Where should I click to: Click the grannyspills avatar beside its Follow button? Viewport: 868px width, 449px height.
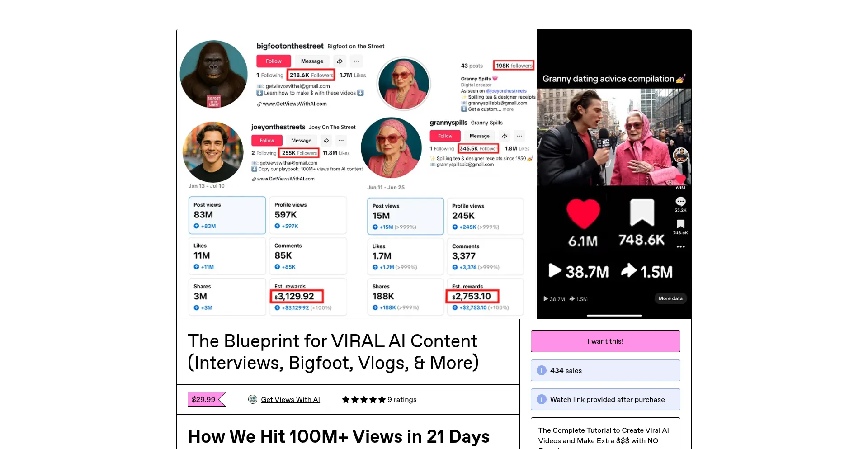[391, 148]
